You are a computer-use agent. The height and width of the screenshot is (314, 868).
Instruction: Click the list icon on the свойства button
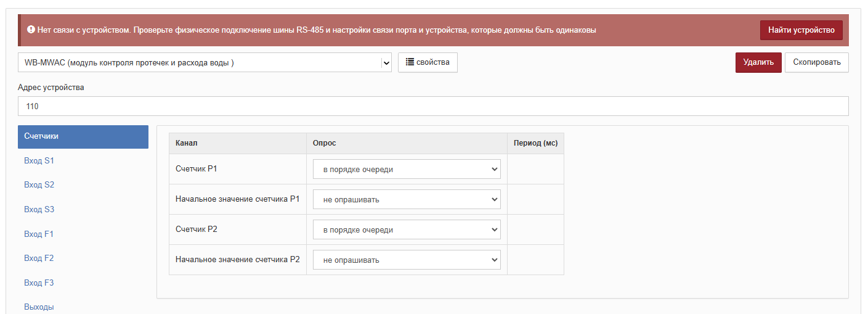(410, 62)
